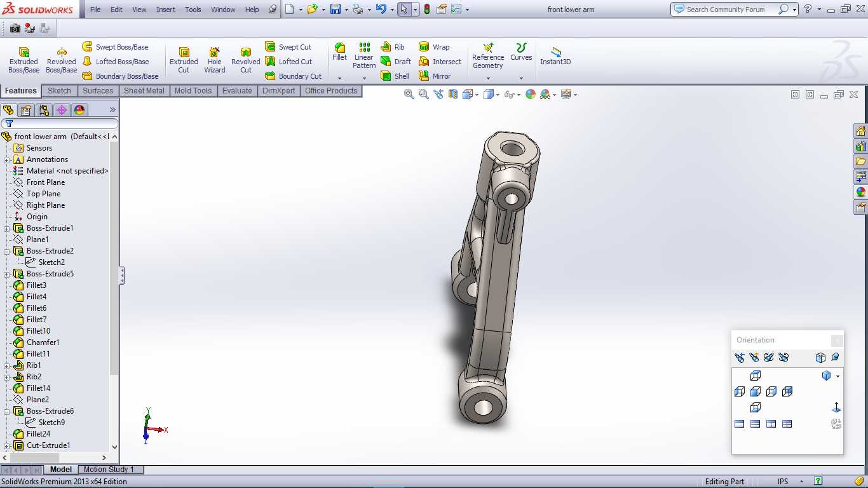Open the Curves dropdown arrow
Screen dimensions: 868x488
pos(521,78)
